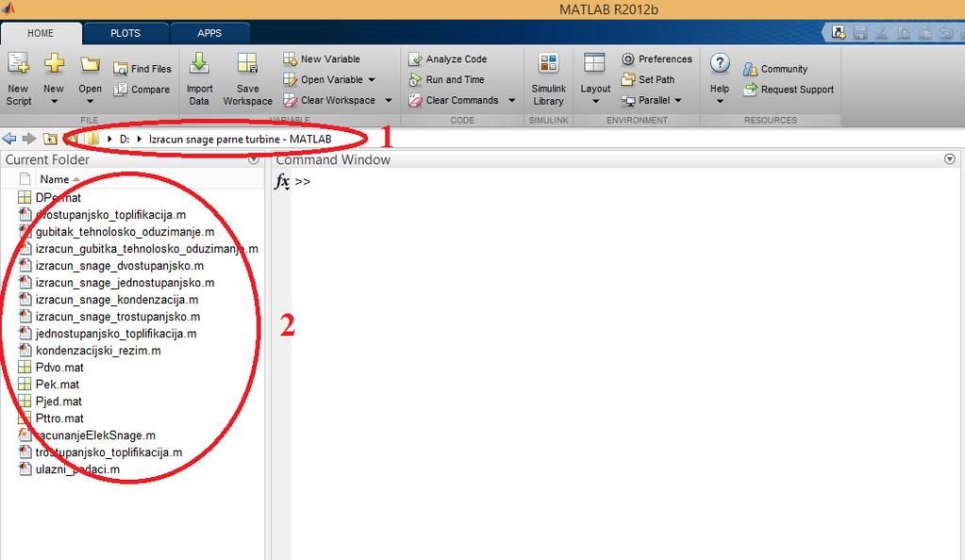Image resolution: width=965 pixels, height=560 pixels.
Task: Select file izracun_snage_dvostupanjsko.m
Action: (x=120, y=266)
